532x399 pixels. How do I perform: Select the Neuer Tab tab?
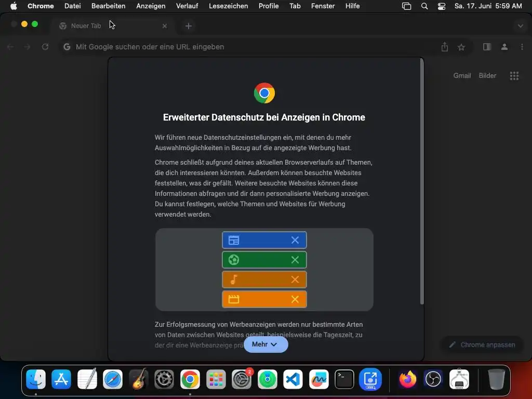(x=112, y=26)
